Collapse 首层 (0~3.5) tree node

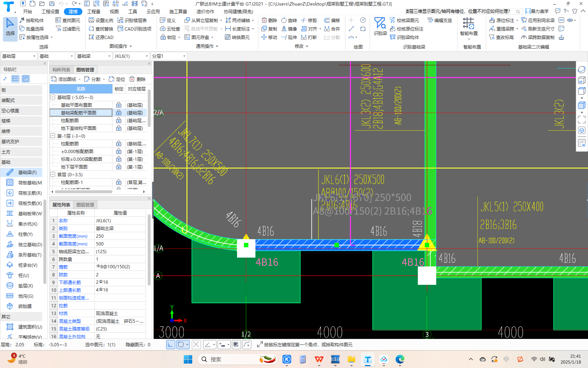click(x=53, y=174)
